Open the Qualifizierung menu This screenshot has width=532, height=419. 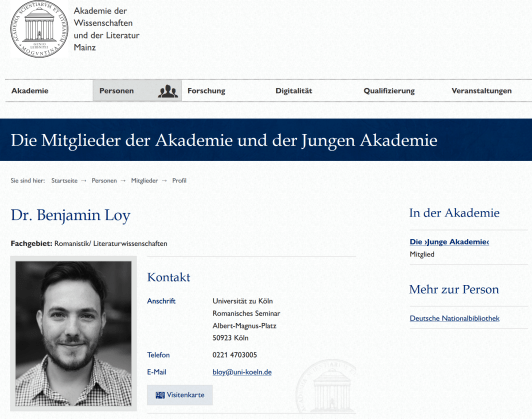click(389, 91)
